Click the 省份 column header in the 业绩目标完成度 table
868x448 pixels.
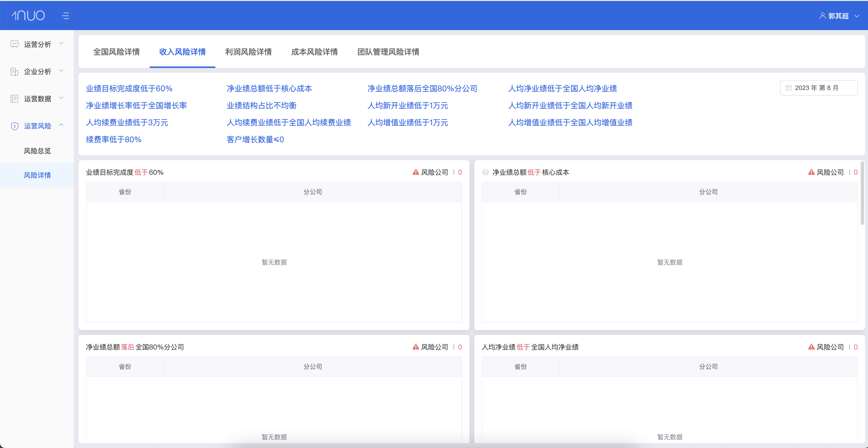point(125,192)
